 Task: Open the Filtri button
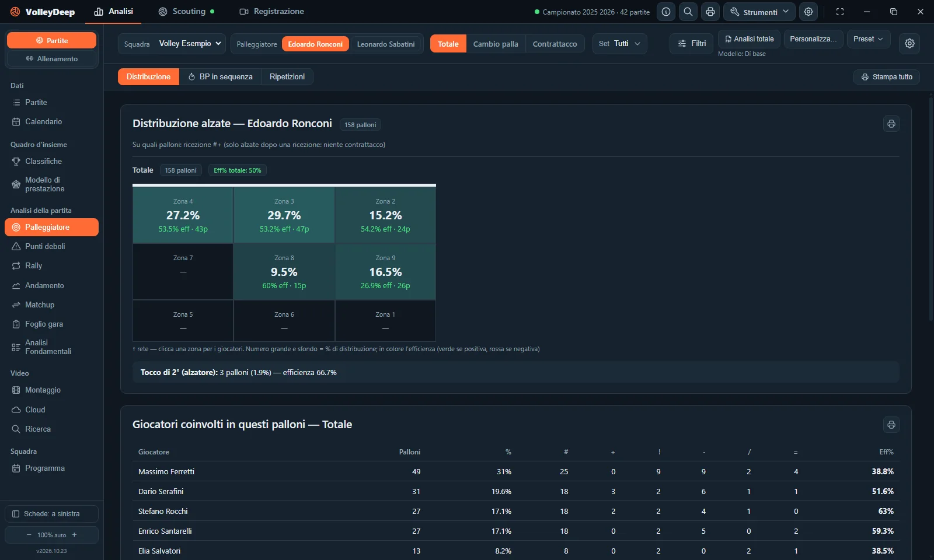click(692, 44)
